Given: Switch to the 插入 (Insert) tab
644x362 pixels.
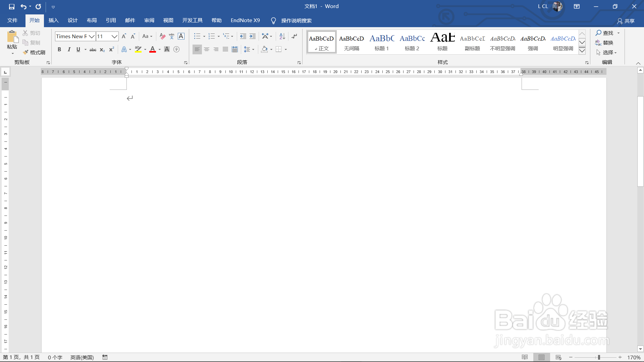Looking at the screenshot, I should [x=54, y=20].
